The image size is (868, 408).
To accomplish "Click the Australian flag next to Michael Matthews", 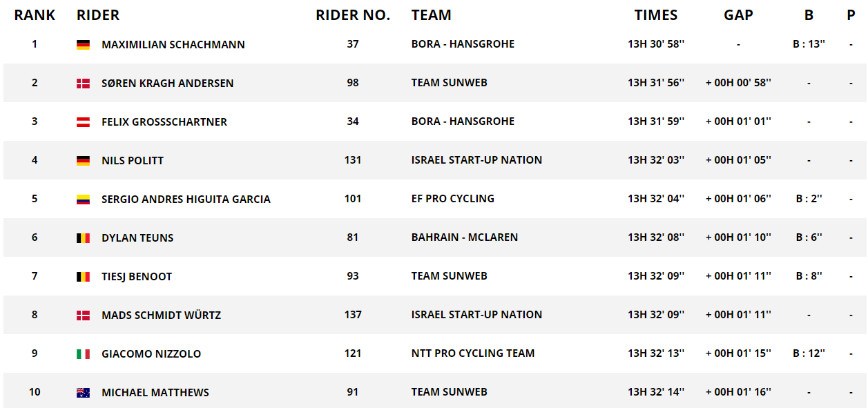I will (x=83, y=393).
